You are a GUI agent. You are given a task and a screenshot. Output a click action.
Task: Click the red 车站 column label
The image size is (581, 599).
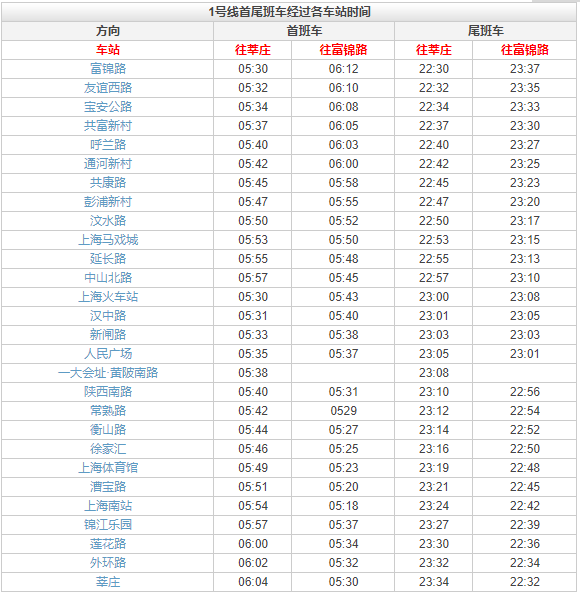coord(108,50)
